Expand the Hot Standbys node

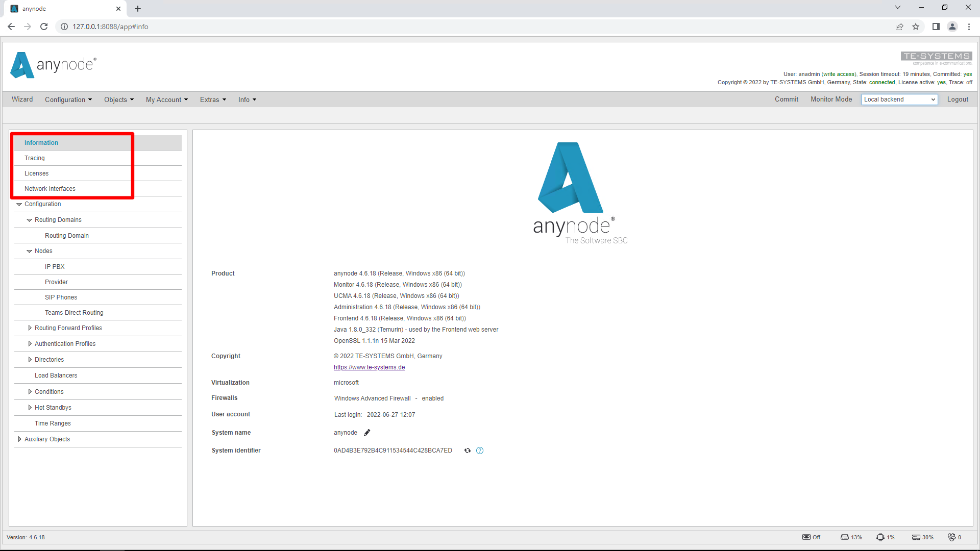coord(30,408)
